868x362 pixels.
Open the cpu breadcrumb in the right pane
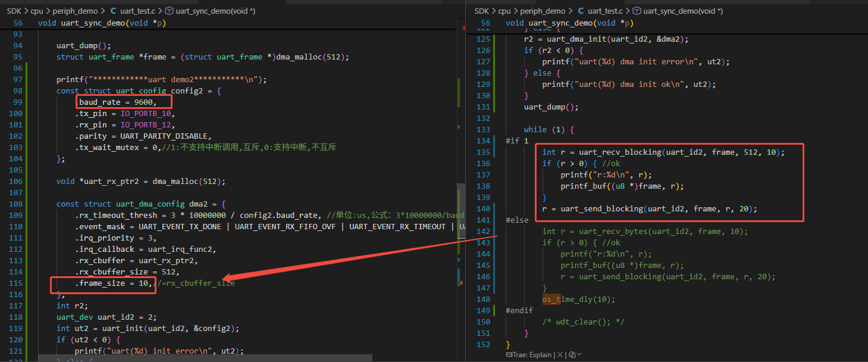point(504,11)
